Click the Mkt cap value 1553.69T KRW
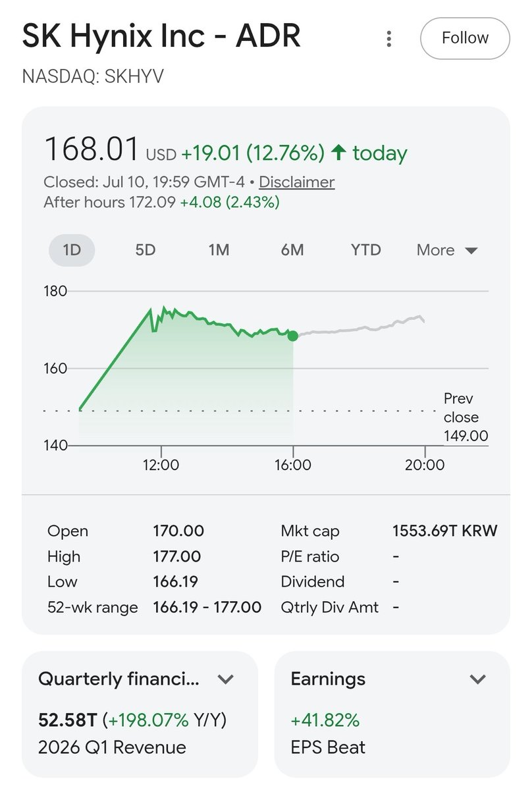Screen dimensions: 532x790 pyautogui.click(x=444, y=531)
